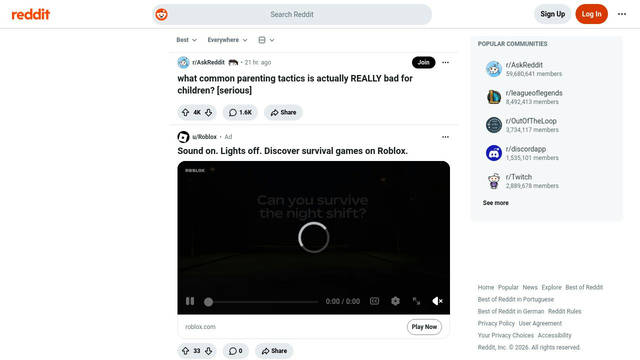
Task: Open the u/Roblox avatar icon
Action: [x=183, y=137]
